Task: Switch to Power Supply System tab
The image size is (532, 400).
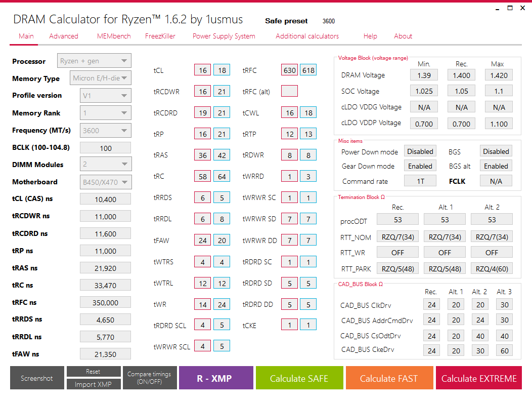Action: tap(224, 36)
